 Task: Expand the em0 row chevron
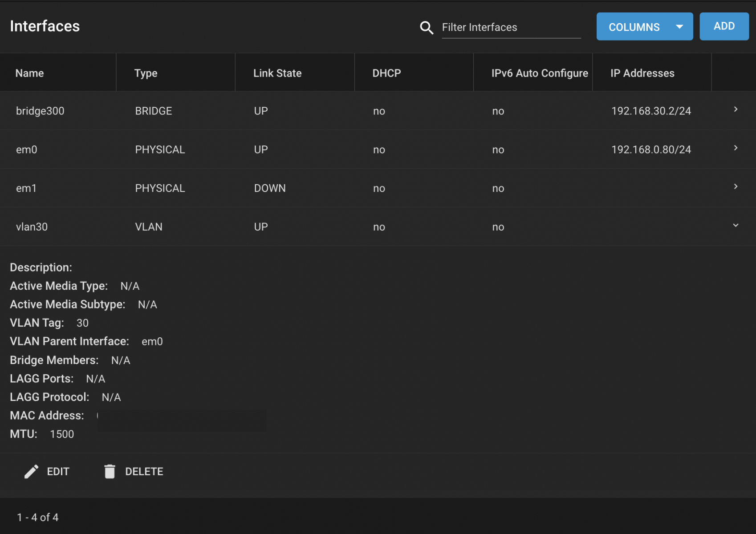736,148
